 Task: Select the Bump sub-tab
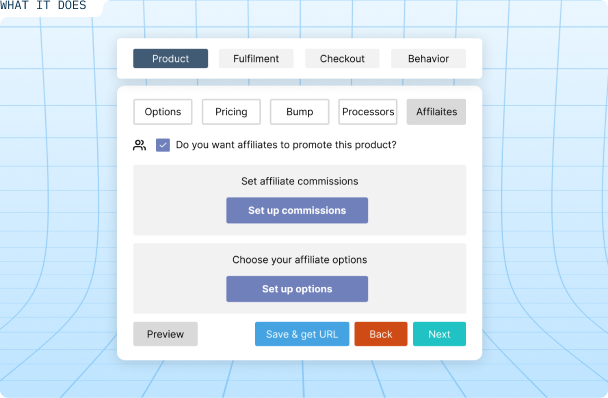(300, 112)
